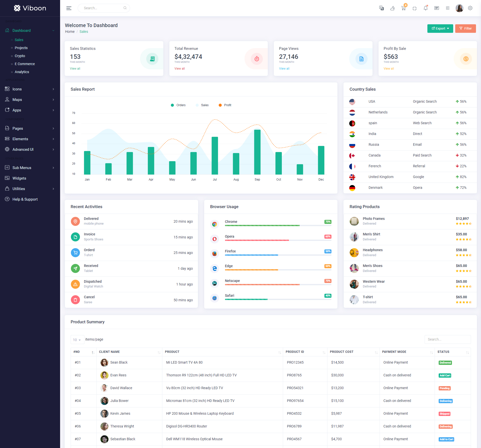Toggle the Profit series in the chart legend

click(x=225, y=105)
